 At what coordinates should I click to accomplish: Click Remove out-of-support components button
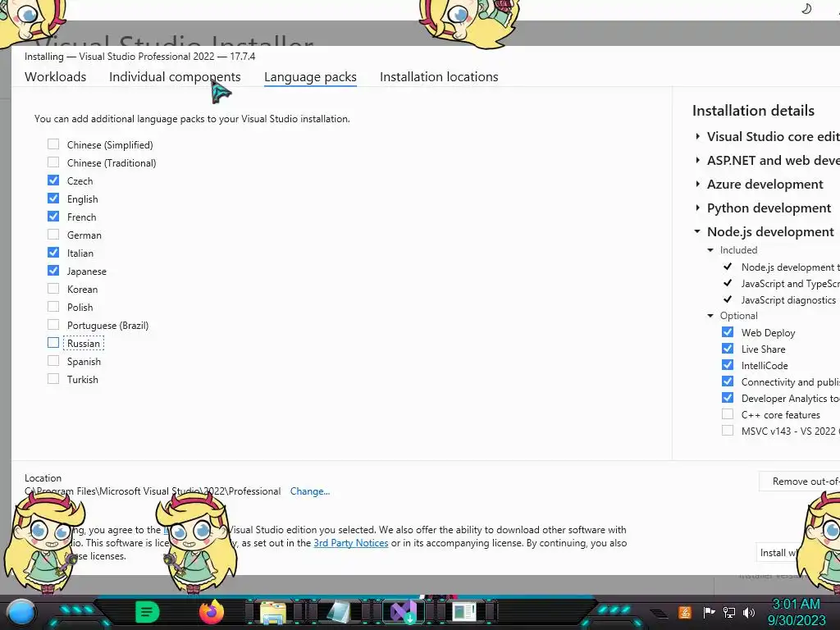click(799, 482)
